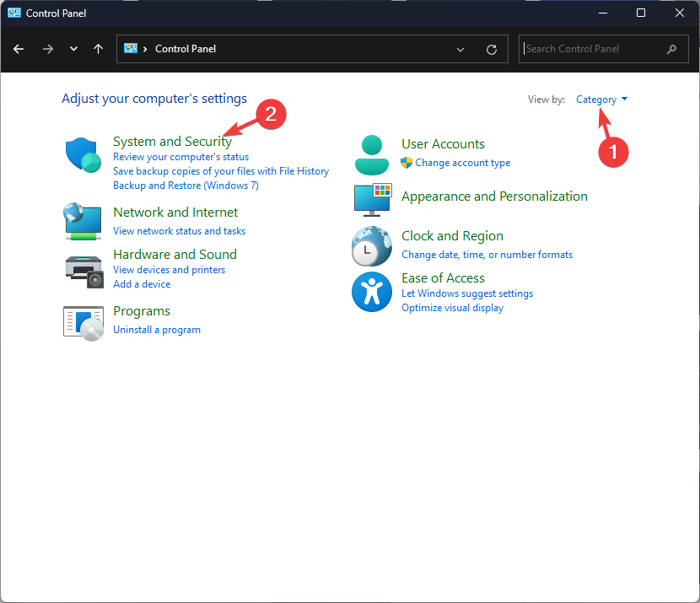This screenshot has height=603, width=700.
Task: Open Clock and Region category
Action: (x=452, y=236)
